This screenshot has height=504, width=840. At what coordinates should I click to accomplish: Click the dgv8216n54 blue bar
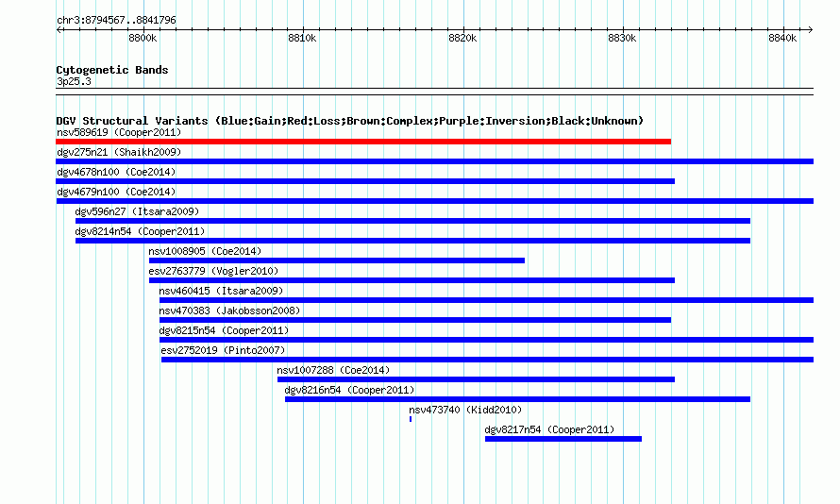click(517, 399)
